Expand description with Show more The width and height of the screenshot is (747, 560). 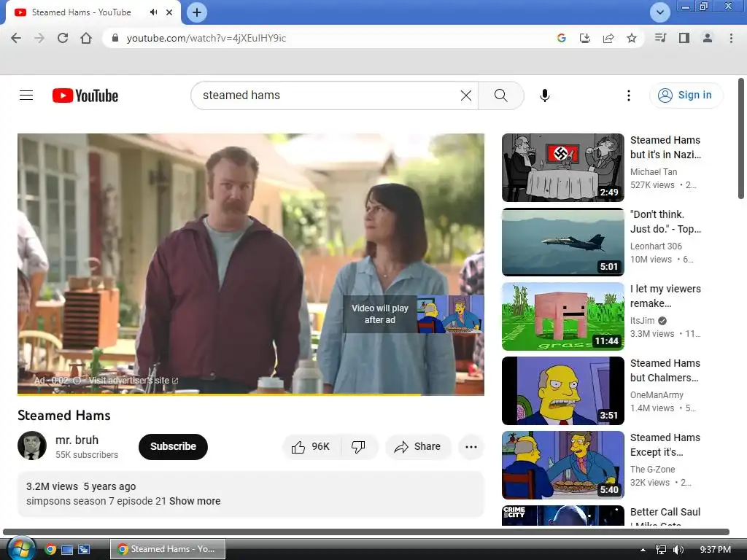[x=195, y=501]
